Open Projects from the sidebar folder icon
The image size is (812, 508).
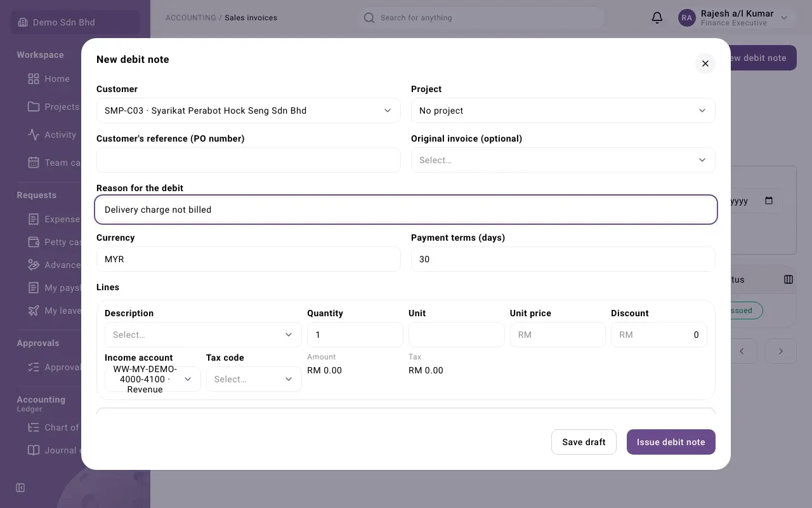34,107
